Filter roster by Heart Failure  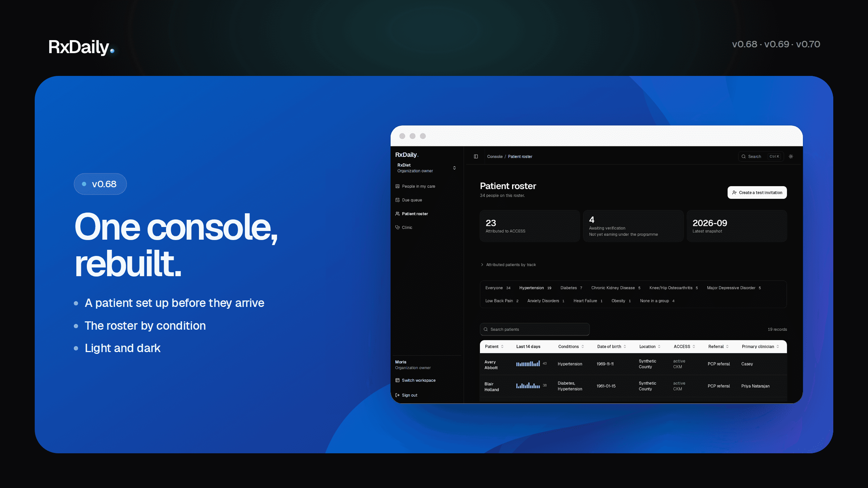pyautogui.click(x=588, y=301)
